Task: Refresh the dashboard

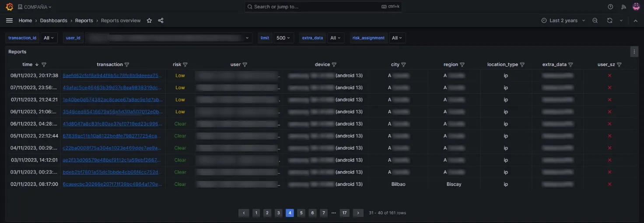Action: point(609,21)
